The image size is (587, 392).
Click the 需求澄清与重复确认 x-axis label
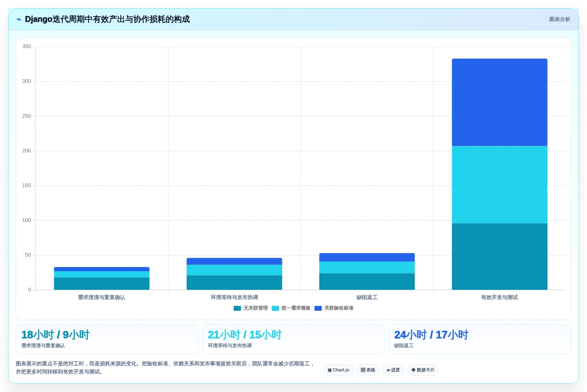point(102,297)
